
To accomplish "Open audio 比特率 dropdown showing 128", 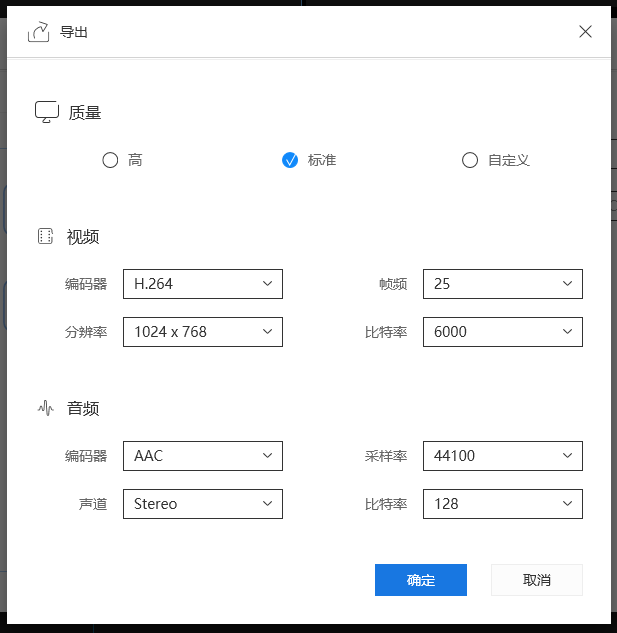I will pyautogui.click(x=503, y=504).
